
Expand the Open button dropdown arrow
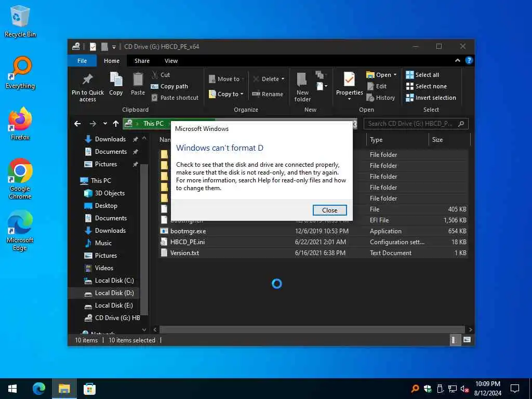pos(395,75)
